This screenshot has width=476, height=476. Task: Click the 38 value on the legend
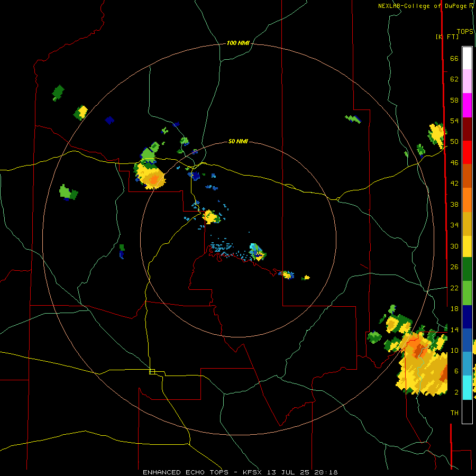454,204
